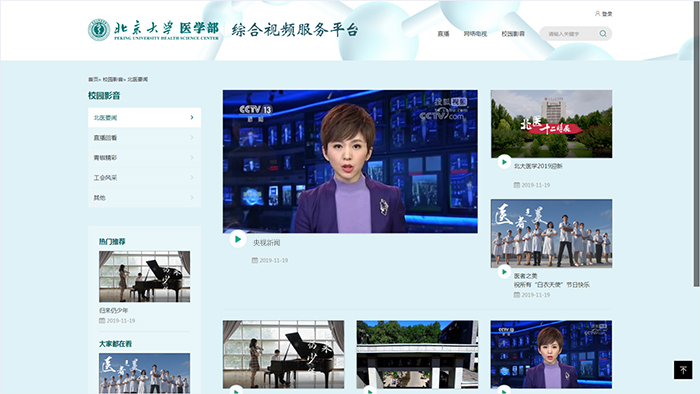This screenshot has height=394, width=700.
Task: Select 北医要闻 in the sidebar
Action: click(144, 117)
